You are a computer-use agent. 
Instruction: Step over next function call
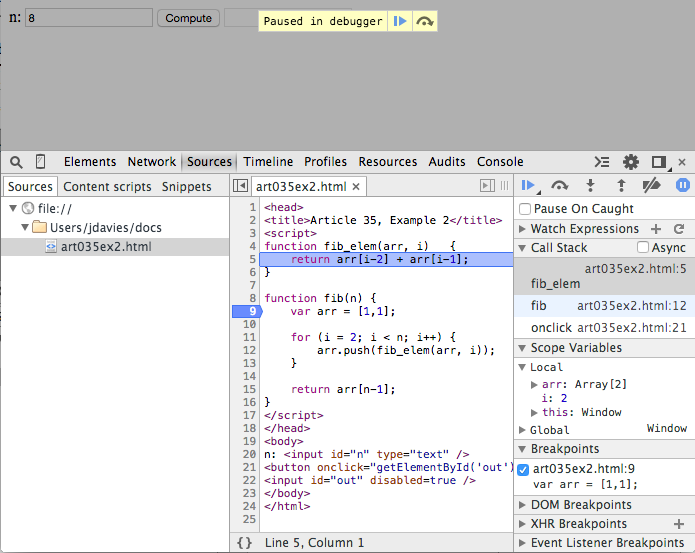(x=559, y=185)
